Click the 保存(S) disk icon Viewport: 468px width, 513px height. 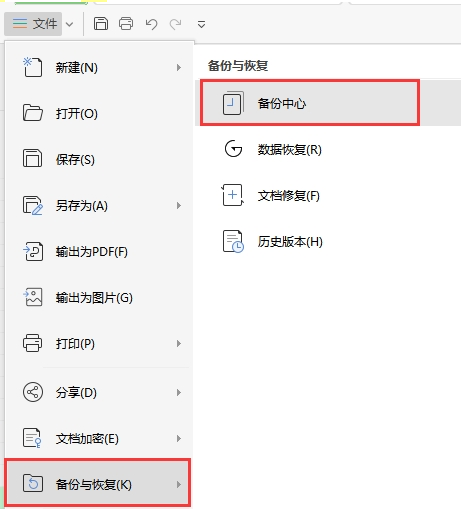(x=32, y=159)
